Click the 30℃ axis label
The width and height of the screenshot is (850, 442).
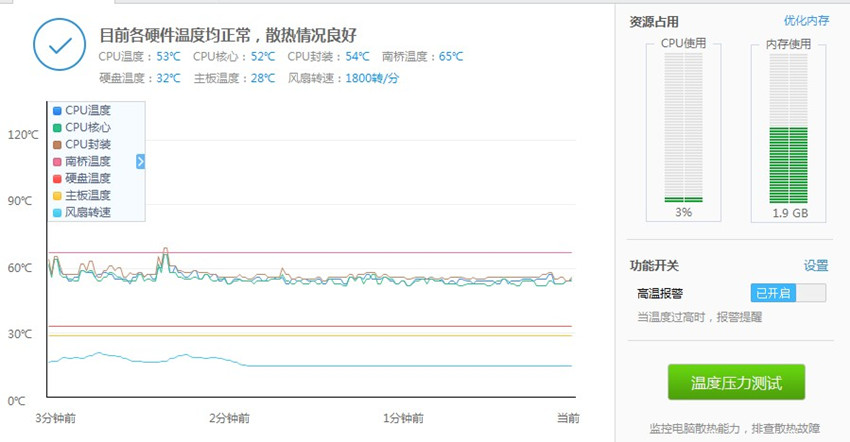20,334
